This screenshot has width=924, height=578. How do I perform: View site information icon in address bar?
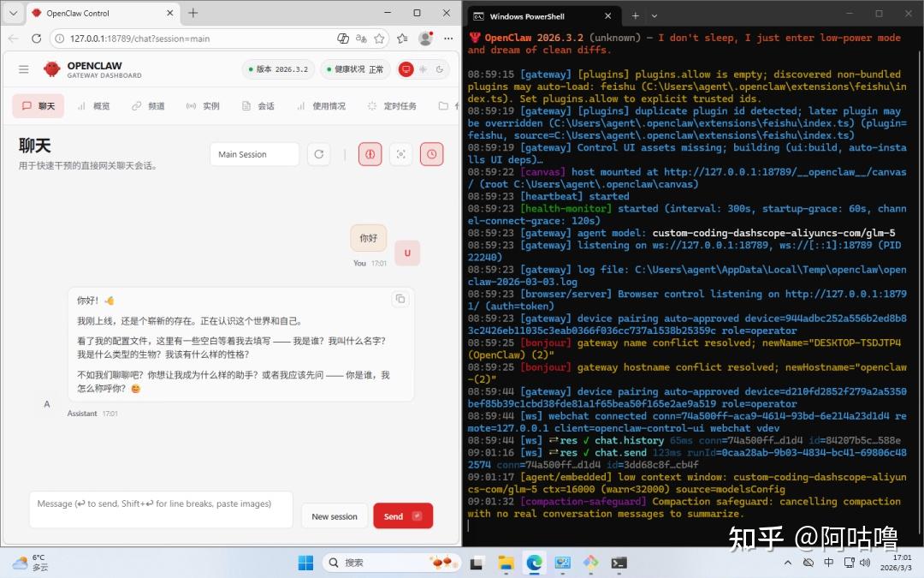tap(59, 39)
